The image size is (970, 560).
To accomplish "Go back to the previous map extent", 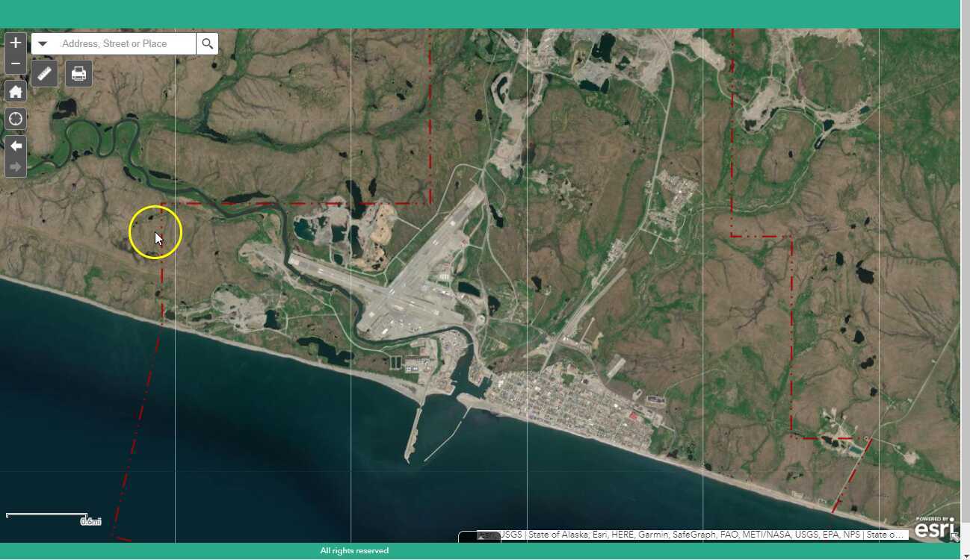I will click(16, 146).
